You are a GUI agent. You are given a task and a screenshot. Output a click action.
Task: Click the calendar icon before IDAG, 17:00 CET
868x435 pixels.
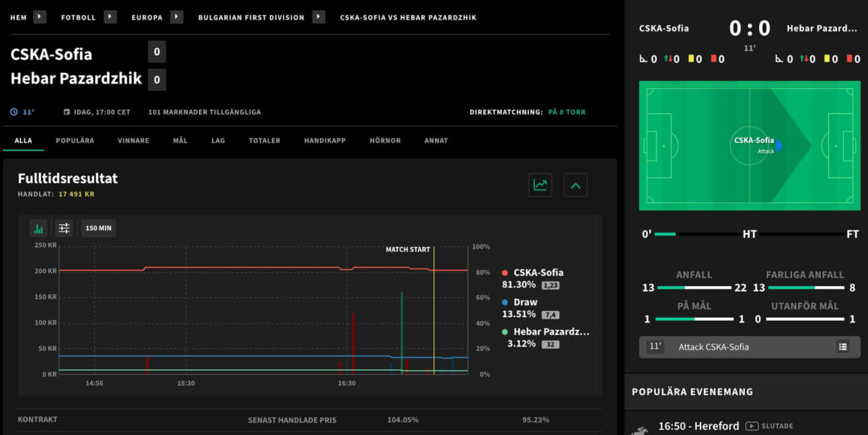67,112
